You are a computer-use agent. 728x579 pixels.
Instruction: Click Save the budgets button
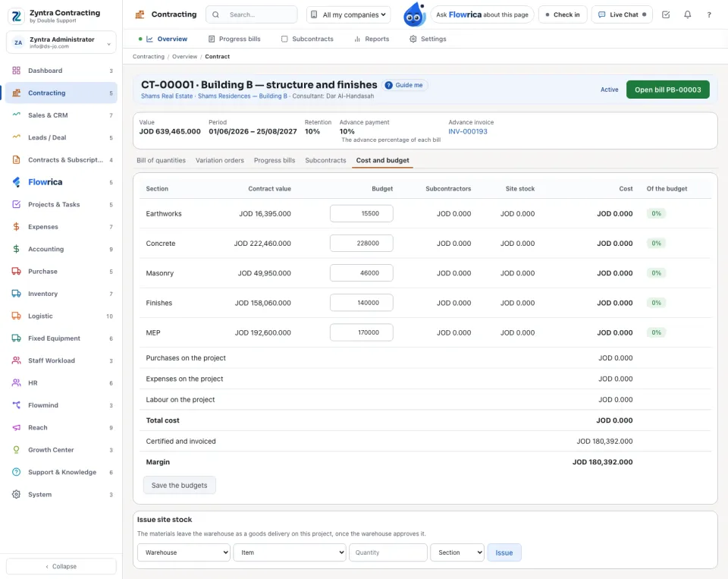tap(179, 485)
